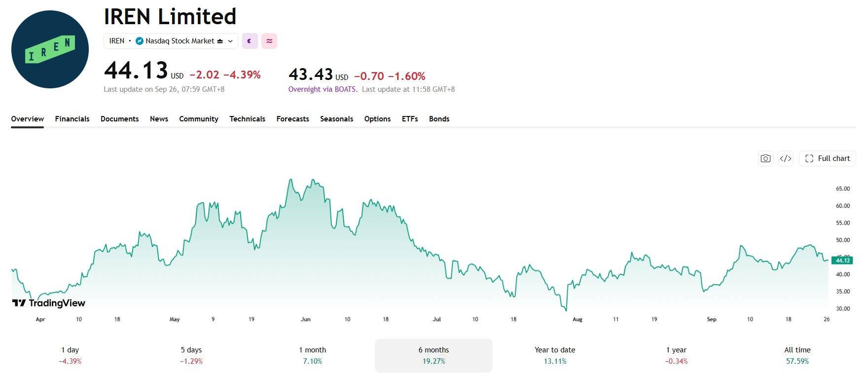Show the Seasonals tab
Viewport: 868px width, 385px height.
click(x=337, y=119)
